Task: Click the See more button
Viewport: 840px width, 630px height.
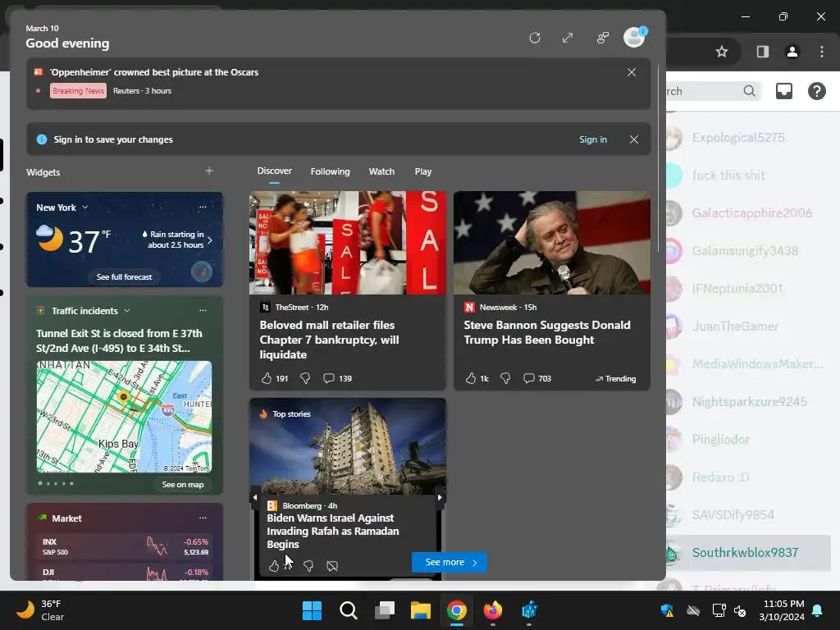Action: click(450, 562)
